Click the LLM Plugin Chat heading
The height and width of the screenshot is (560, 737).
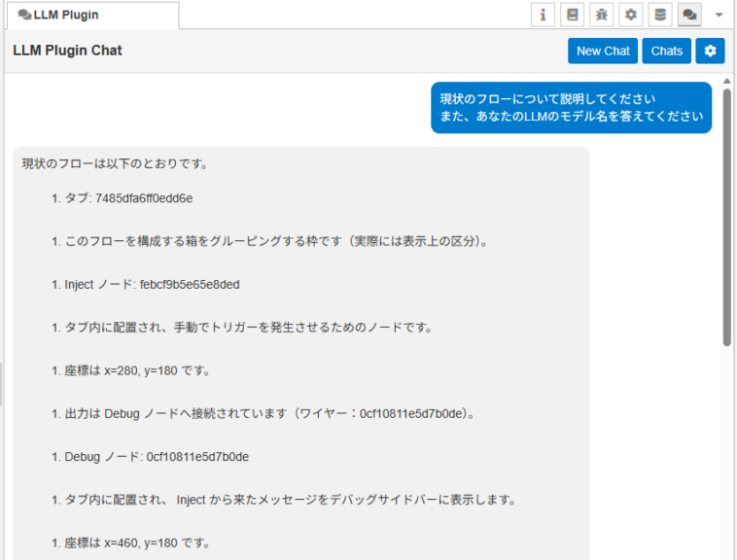(68, 51)
